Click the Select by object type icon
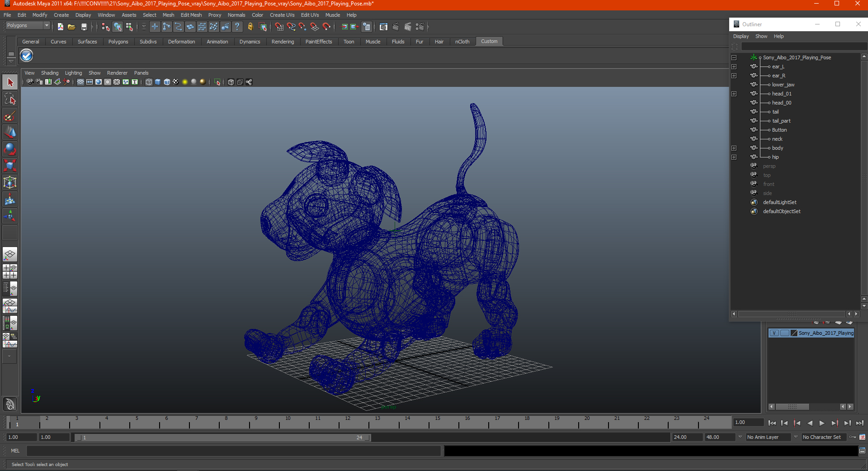 coord(118,27)
